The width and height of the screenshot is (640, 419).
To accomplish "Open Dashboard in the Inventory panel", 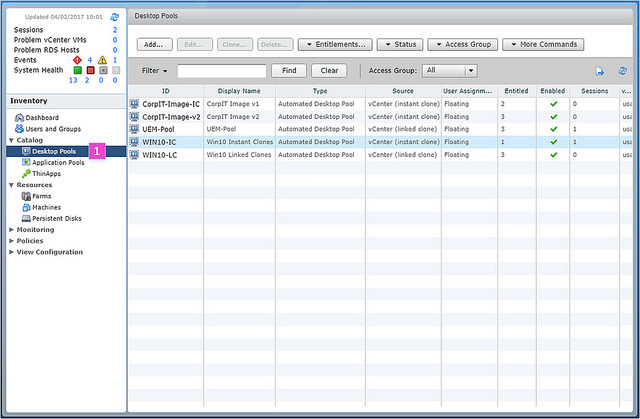I will pyautogui.click(x=40, y=118).
